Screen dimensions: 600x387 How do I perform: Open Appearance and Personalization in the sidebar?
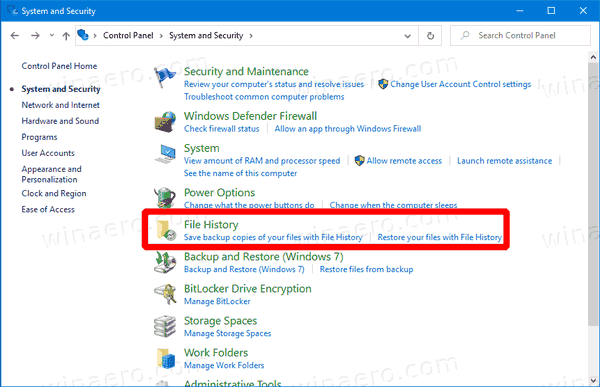tap(51, 174)
